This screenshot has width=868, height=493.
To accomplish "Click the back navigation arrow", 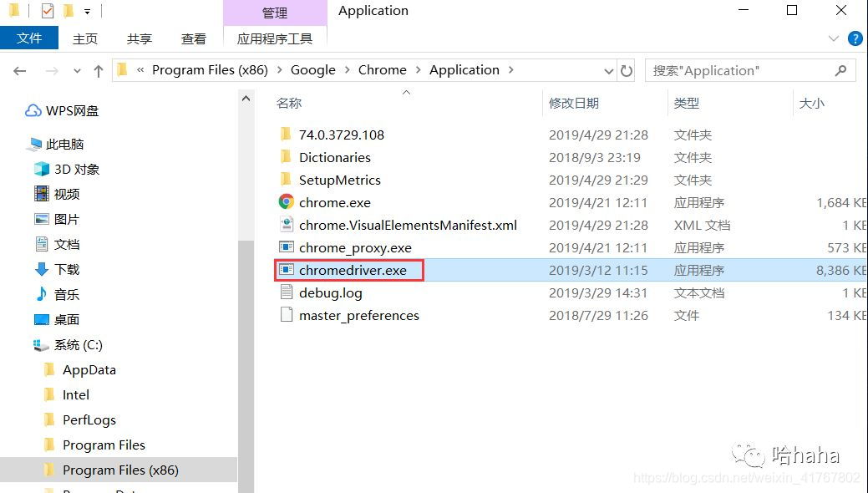I will coord(20,71).
